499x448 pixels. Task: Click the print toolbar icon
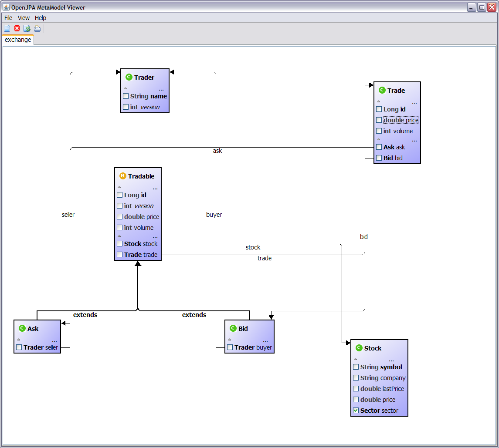(37, 29)
